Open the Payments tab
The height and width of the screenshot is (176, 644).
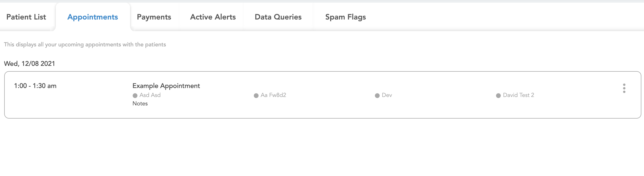(x=154, y=17)
